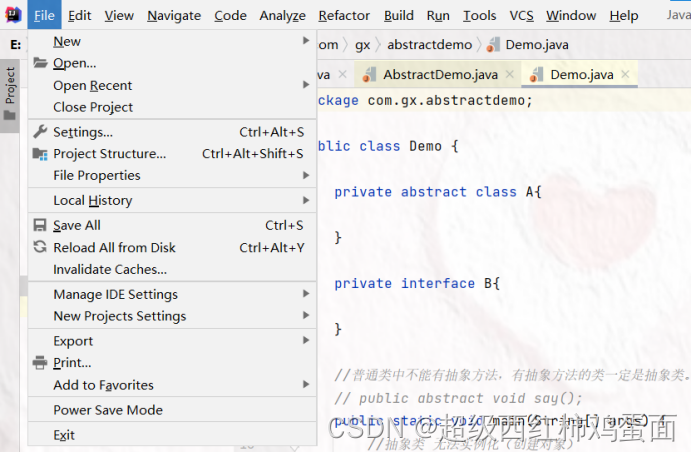Screen dimensions: 692x452
Task: Select File Properties menu entry
Action: (x=172, y=175)
